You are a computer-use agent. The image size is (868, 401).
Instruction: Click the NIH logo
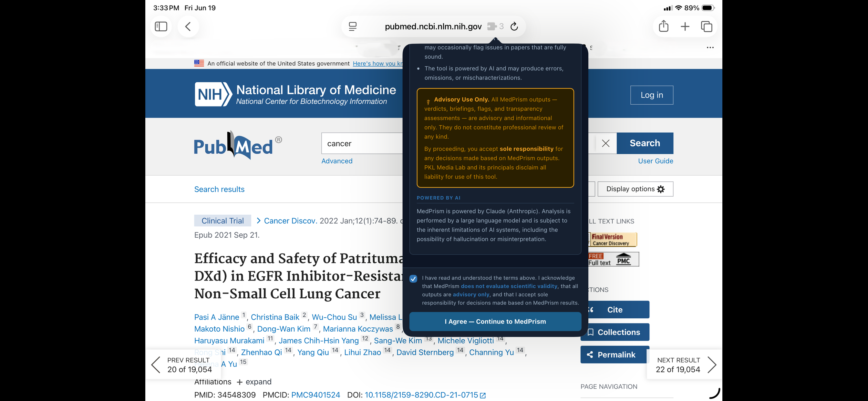click(x=213, y=94)
